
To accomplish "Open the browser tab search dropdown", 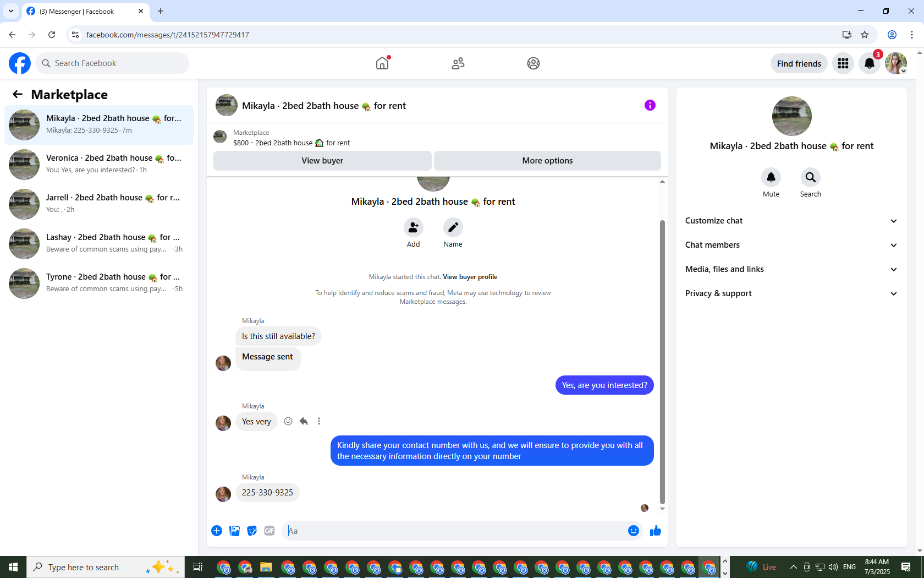I will point(11,11).
